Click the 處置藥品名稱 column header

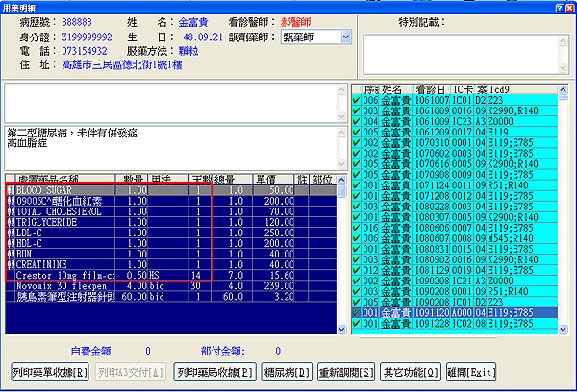[60, 180]
